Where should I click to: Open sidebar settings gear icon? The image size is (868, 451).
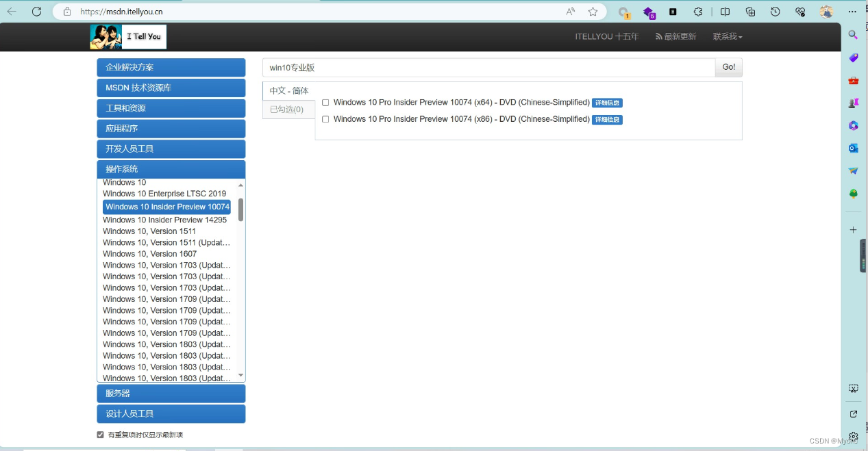pyautogui.click(x=853, y=437)
